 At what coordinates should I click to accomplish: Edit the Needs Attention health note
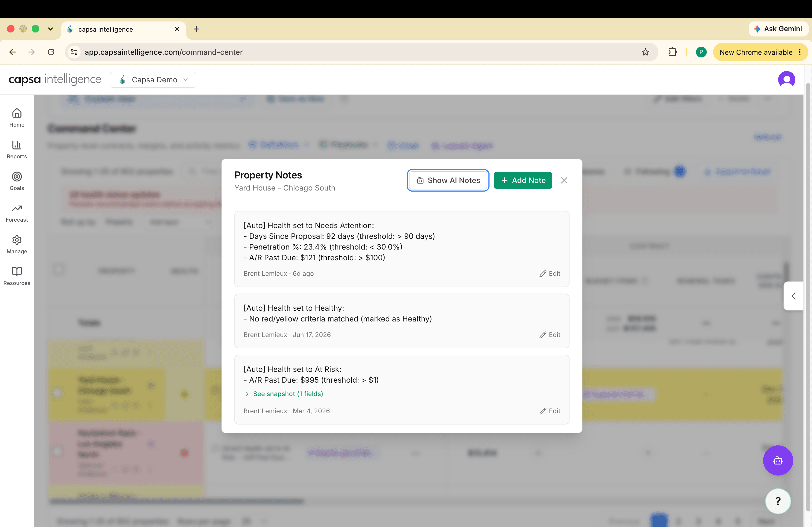pyautogui.click(x=550, y=273)
